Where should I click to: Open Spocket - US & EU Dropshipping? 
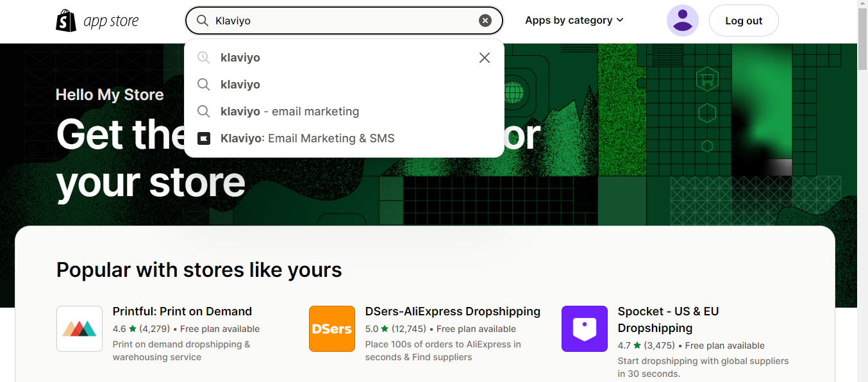click(669, 320)
